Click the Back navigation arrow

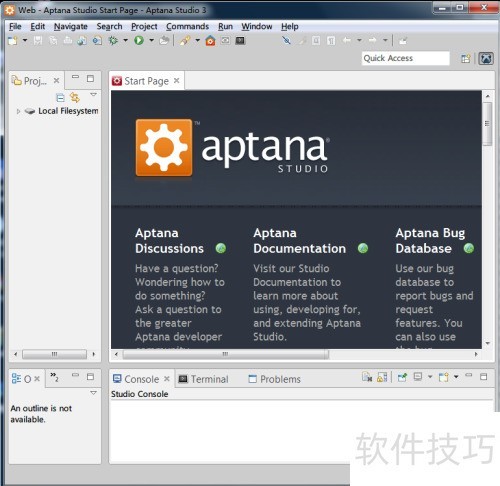point(347,41)
